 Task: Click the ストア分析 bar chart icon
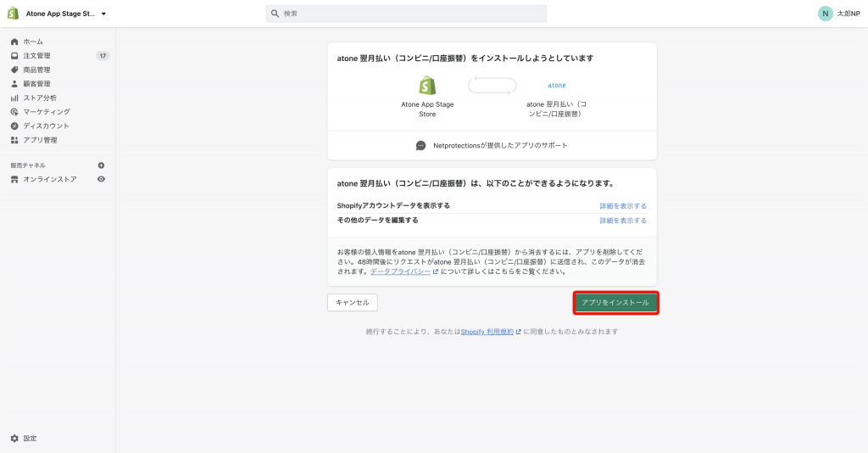pos(14,98)
